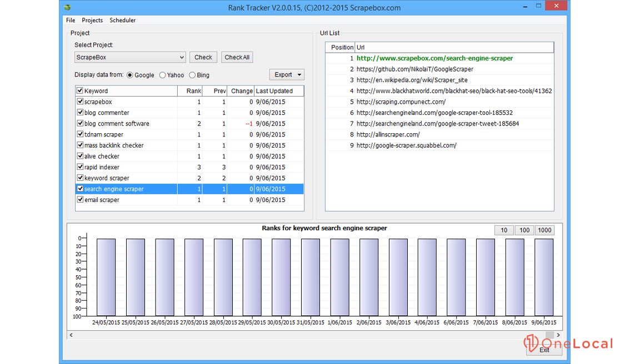Click the left arrow of horizontal scrollbar

(x=71, y=335)
